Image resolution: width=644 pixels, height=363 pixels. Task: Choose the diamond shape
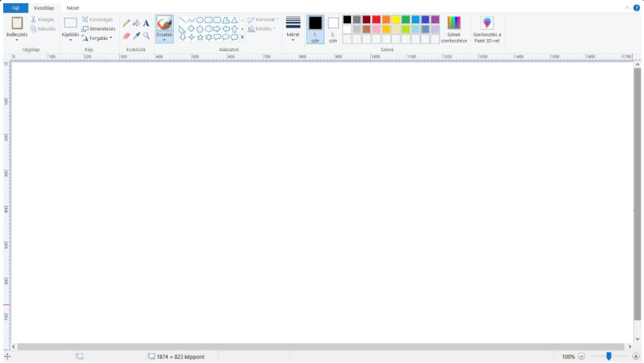point(191,29)
